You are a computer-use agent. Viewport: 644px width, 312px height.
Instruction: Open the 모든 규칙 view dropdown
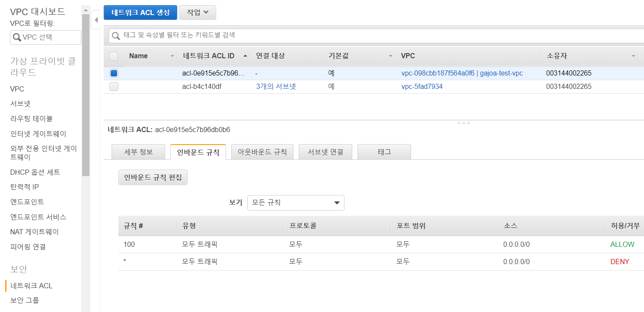[x=296, y=203]
